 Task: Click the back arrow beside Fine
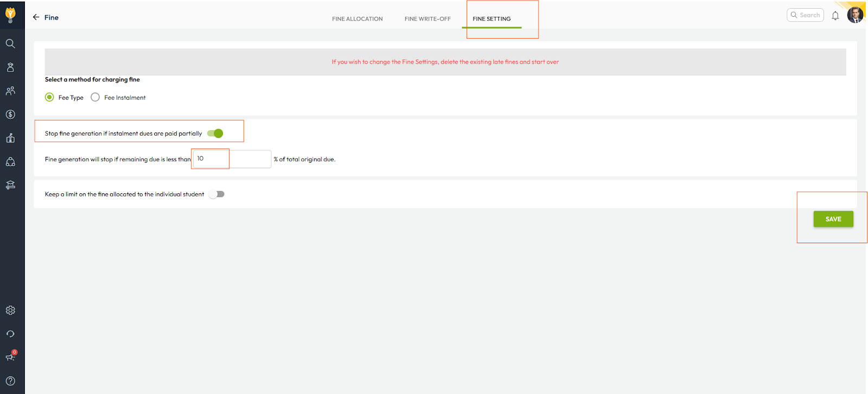[x=36, y=17]
